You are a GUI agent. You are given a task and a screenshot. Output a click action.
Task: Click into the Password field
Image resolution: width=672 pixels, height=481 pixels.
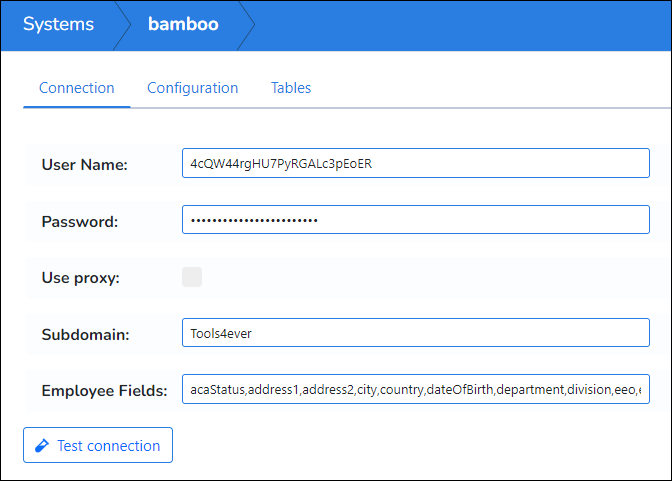tap(415, 220)
